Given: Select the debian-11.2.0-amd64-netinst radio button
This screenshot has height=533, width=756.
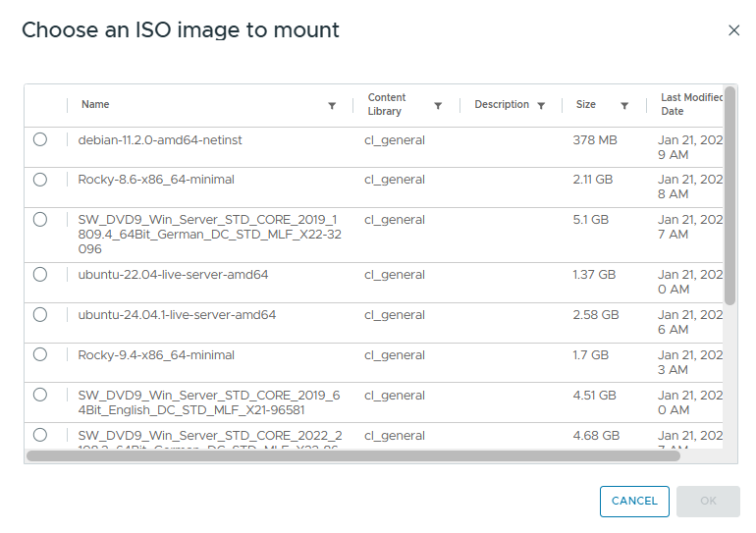Looking at the screenshot, I should [40, 139].
